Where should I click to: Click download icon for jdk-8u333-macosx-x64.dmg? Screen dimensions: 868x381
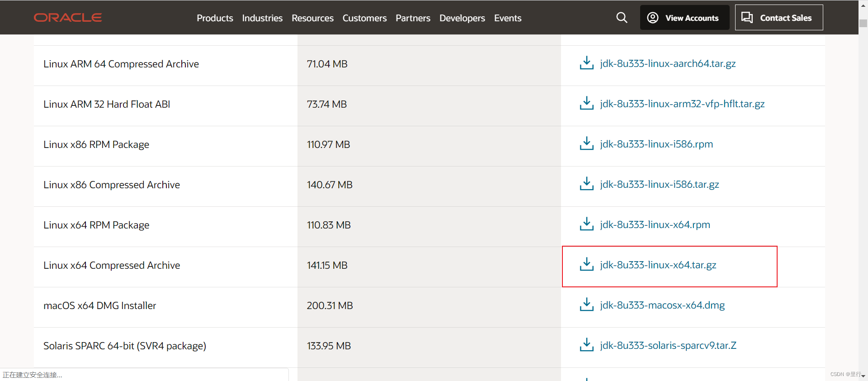click(x=586, y=305)
